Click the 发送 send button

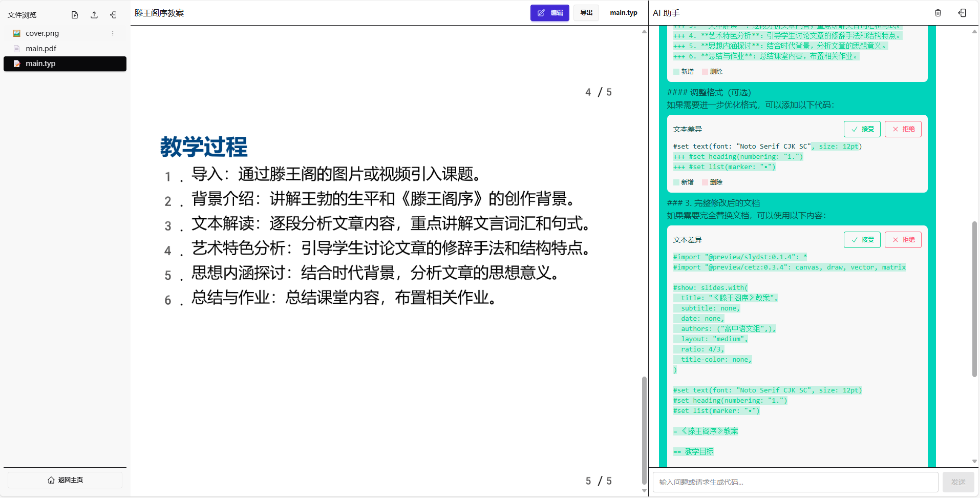pyautogui.click(x=958, y=482)
